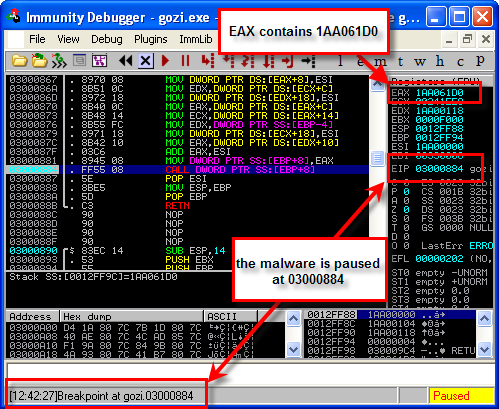
Task: Click the close program X toolbar icon
Action: pyautogui.click(x=145, y=61)
